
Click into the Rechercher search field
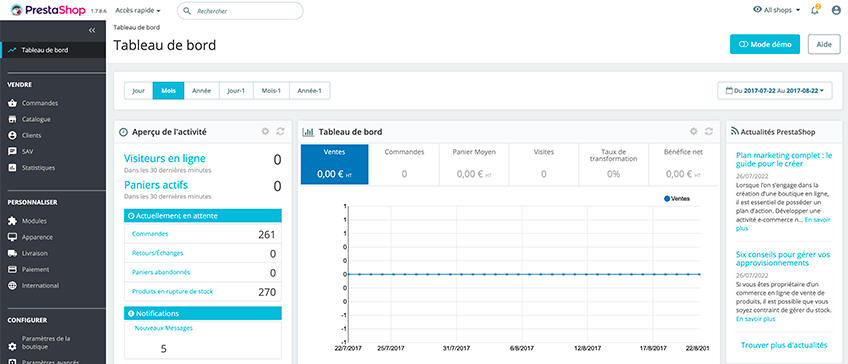tap(240, 11)
